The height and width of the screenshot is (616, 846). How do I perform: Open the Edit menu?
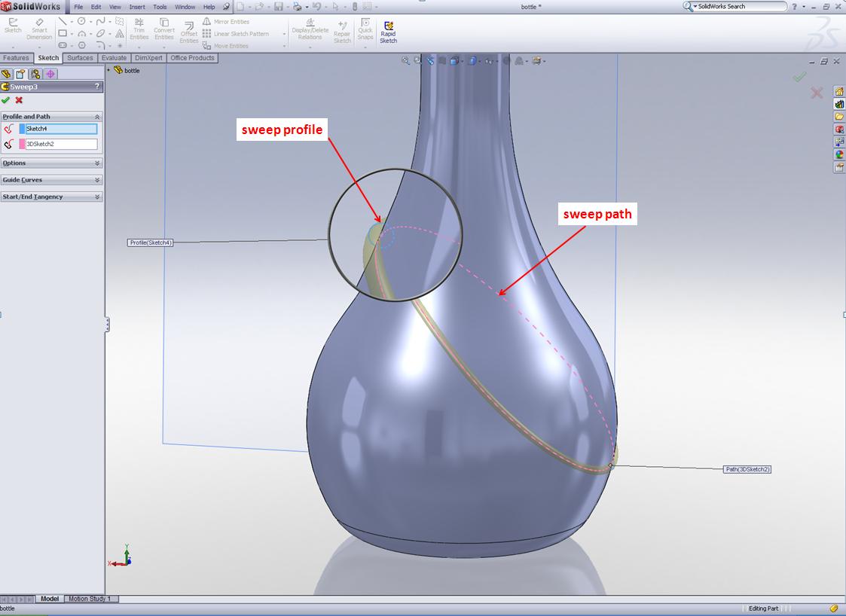96,7
